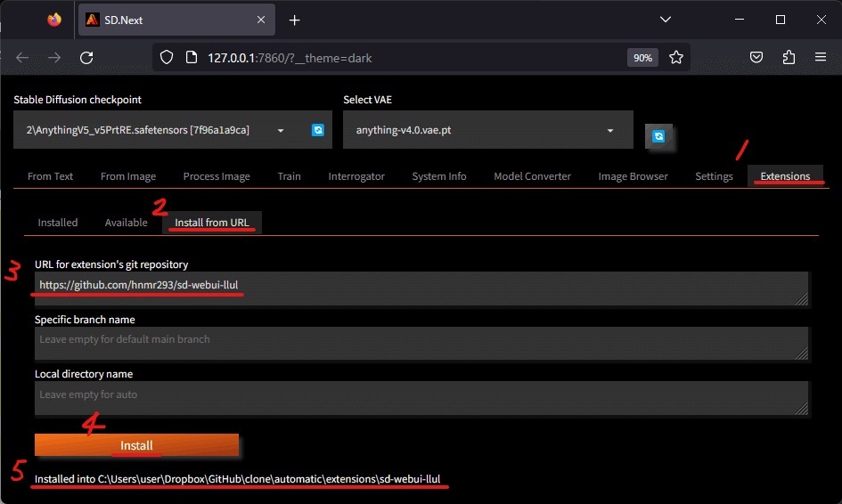
Task: Minimize the Firefox window
Action: (740, 20)
